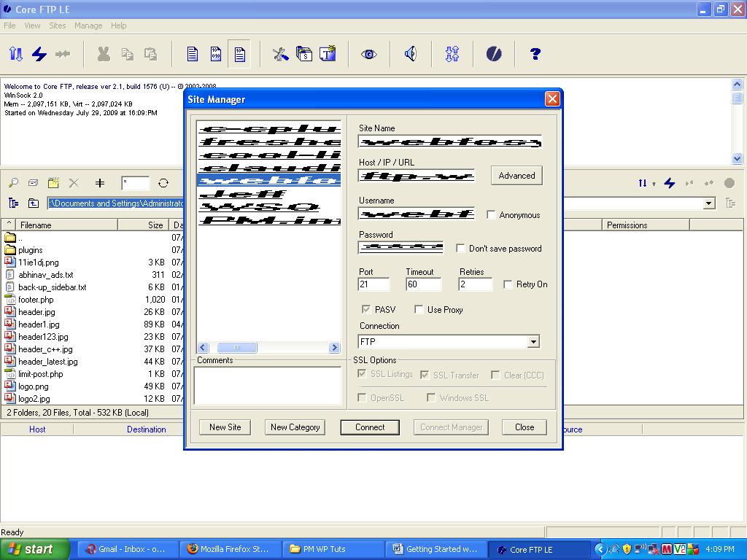Click local panel plus icon
The image size is (747, 560).
(99, 183)
